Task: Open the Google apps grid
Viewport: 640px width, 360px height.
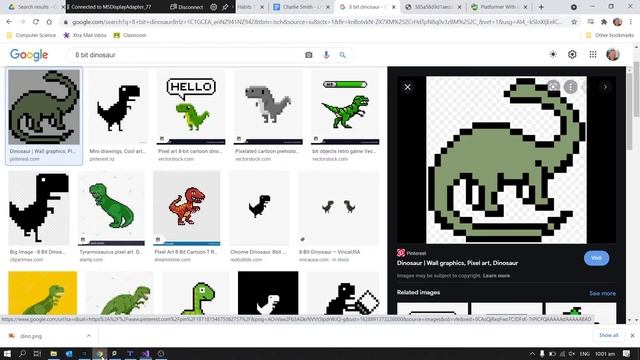Action: (x=593, y=54)
